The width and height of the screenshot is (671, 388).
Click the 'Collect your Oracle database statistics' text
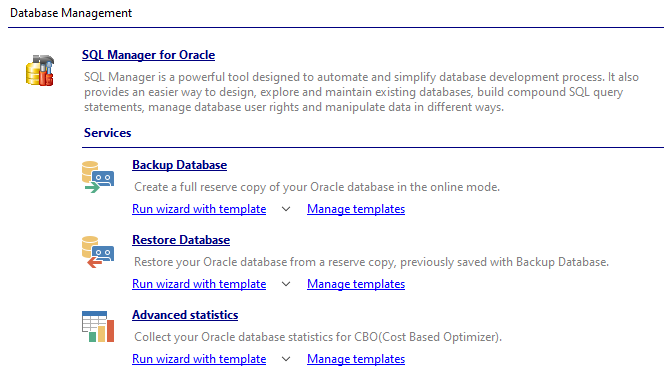point(318,337)
